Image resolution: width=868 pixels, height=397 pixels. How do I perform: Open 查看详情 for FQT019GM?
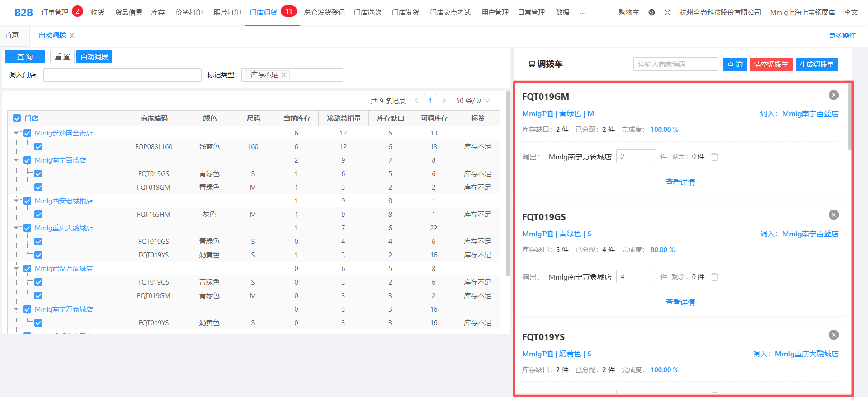tap(680, 182)
